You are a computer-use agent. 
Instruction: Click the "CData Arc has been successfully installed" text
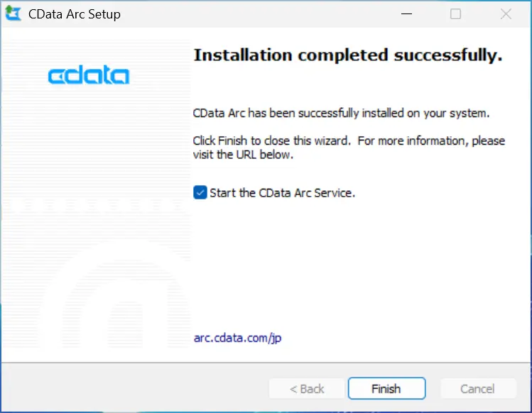[x=341, y=113]
